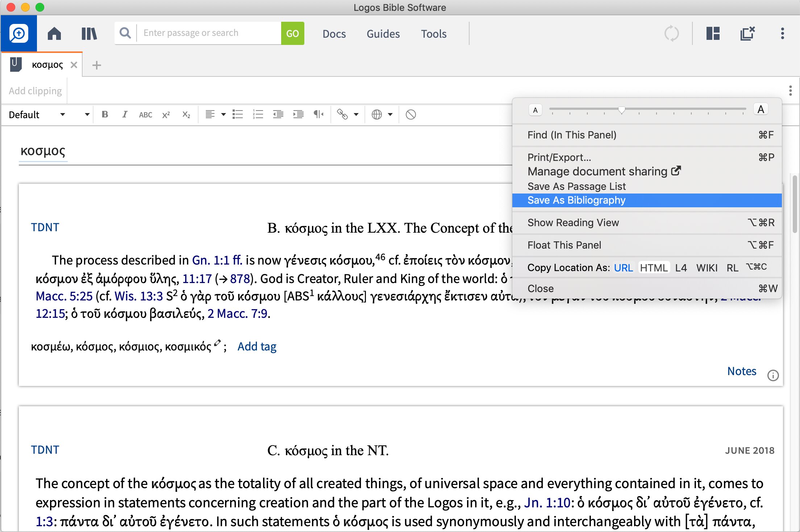This screenshot has height=532, width=800.
Task: Toggle italic formatting
Action: [x=125, y=115]
